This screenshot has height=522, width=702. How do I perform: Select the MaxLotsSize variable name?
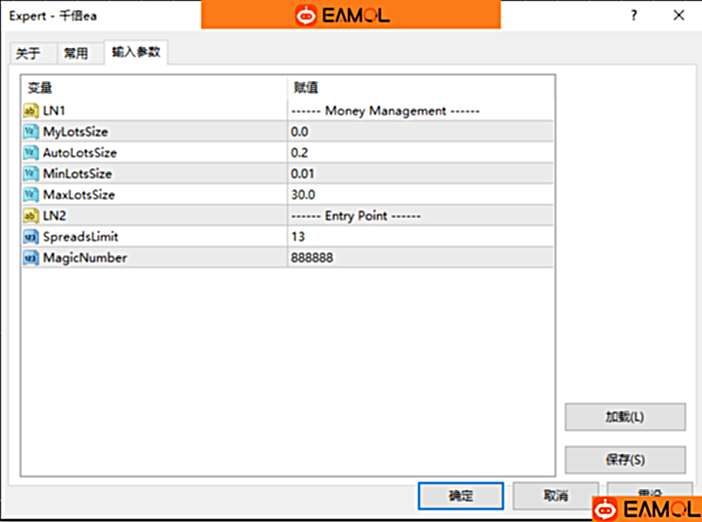pos(79,195)
